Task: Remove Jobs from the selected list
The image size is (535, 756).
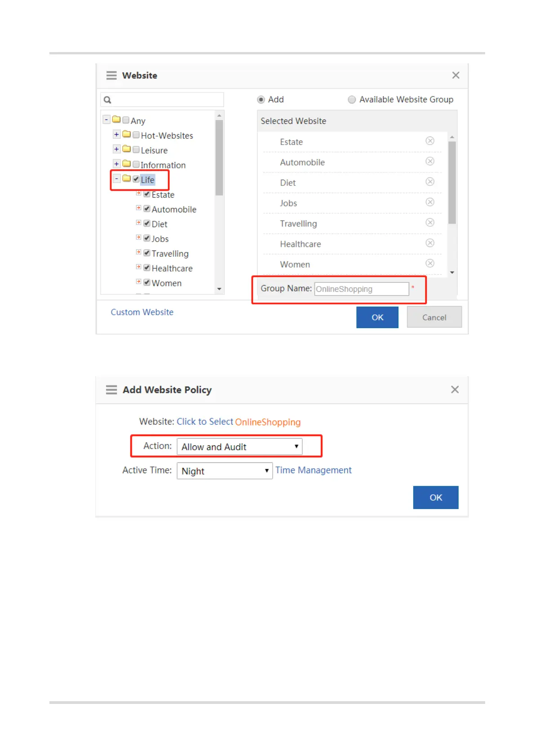Action: 430,202
